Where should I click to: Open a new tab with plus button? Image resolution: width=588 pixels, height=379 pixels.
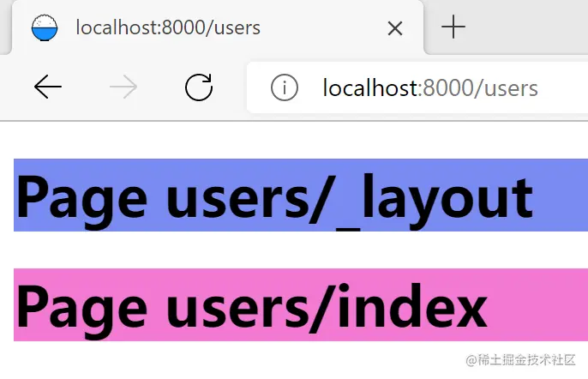coord(453,27)
